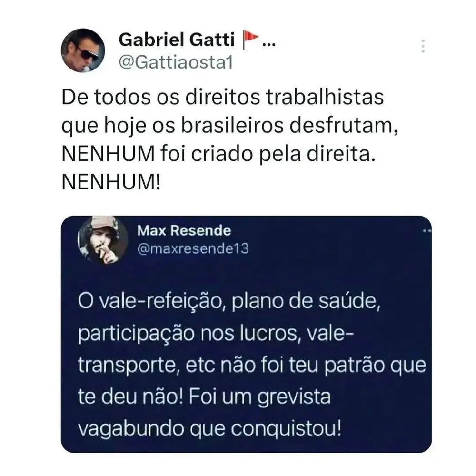This screenshot has width=476, height=476.
Task: Open the quoted tweet dark card background
Action: (x=246, y=334)
